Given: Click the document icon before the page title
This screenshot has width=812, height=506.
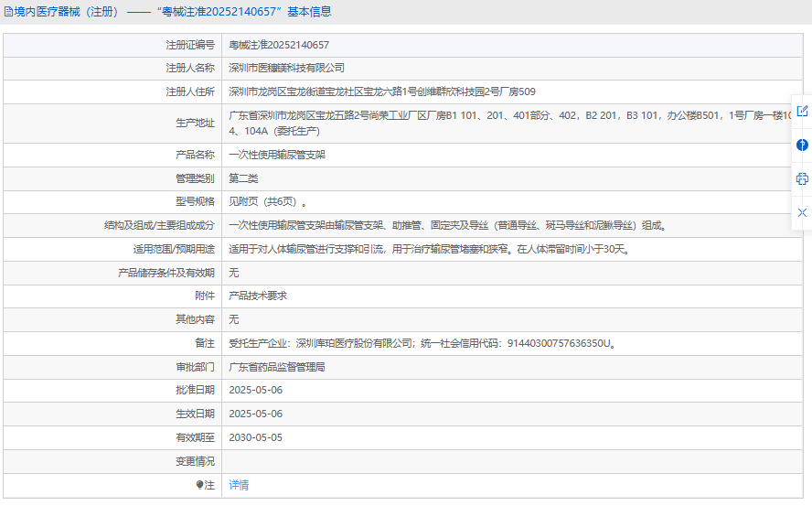Looking at the screenshot, I should tap(8, 11).
